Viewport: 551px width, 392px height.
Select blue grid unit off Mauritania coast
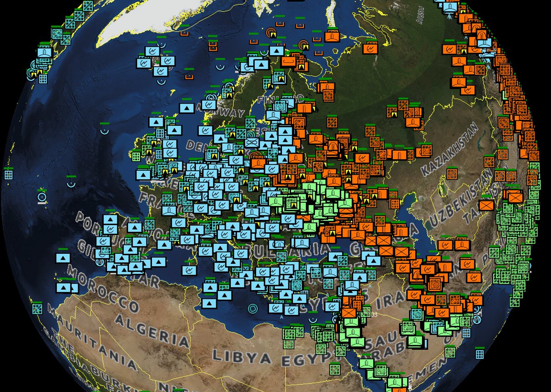point(37,308)
